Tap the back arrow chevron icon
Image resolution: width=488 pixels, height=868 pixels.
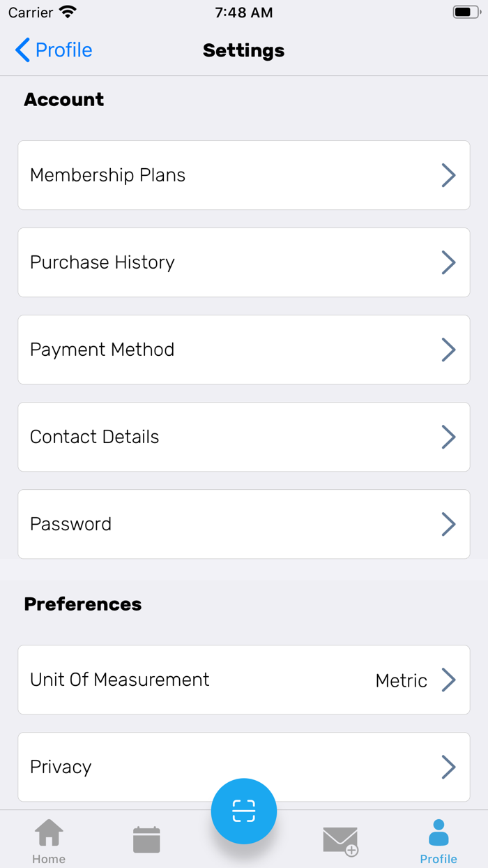pyautogui.click(x=23, y=50)
